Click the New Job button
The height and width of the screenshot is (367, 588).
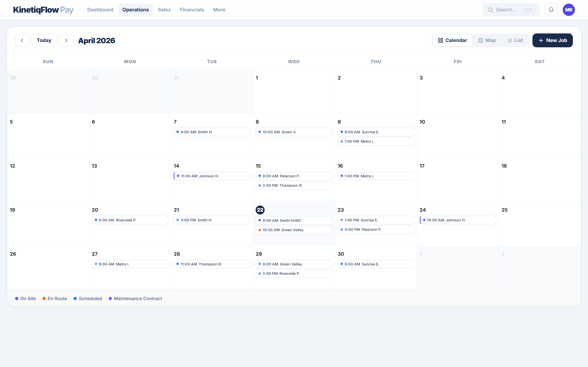(552, 40)
